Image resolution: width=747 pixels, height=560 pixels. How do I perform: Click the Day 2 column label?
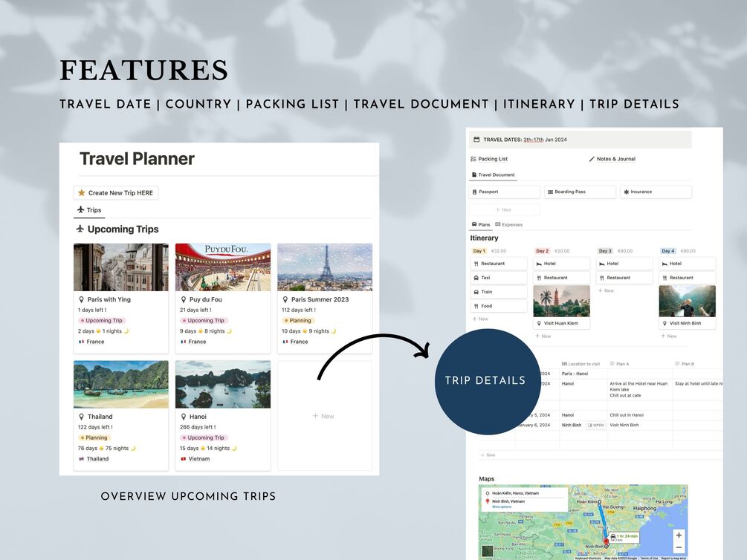pos(542,251)
